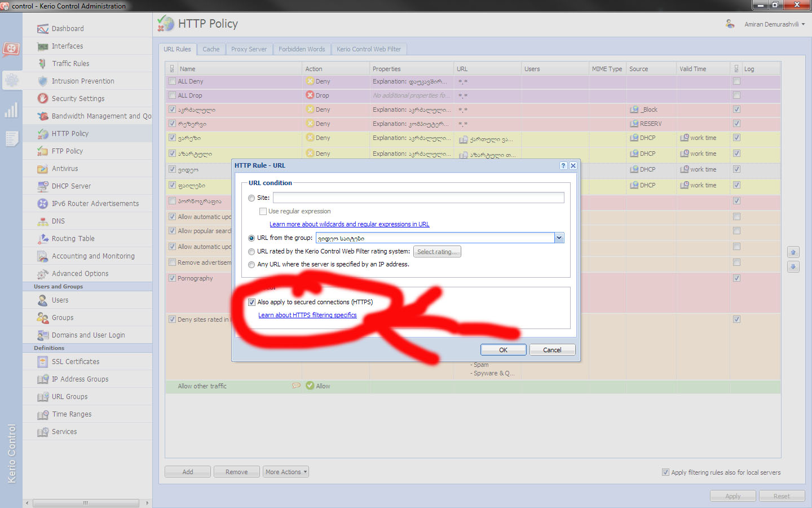Click the Interfaces icon in sidebar

(x=42, y=46)
